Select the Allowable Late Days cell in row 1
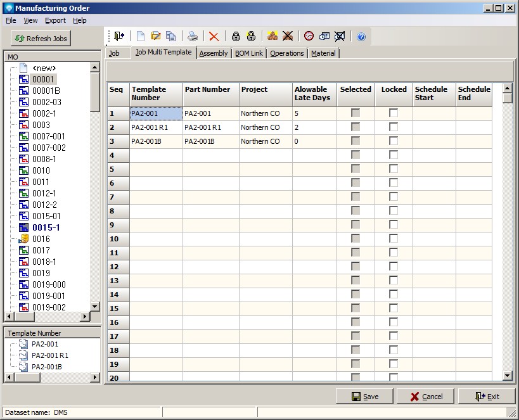Viewport: 519px width, 420px height. click(314, 113)
